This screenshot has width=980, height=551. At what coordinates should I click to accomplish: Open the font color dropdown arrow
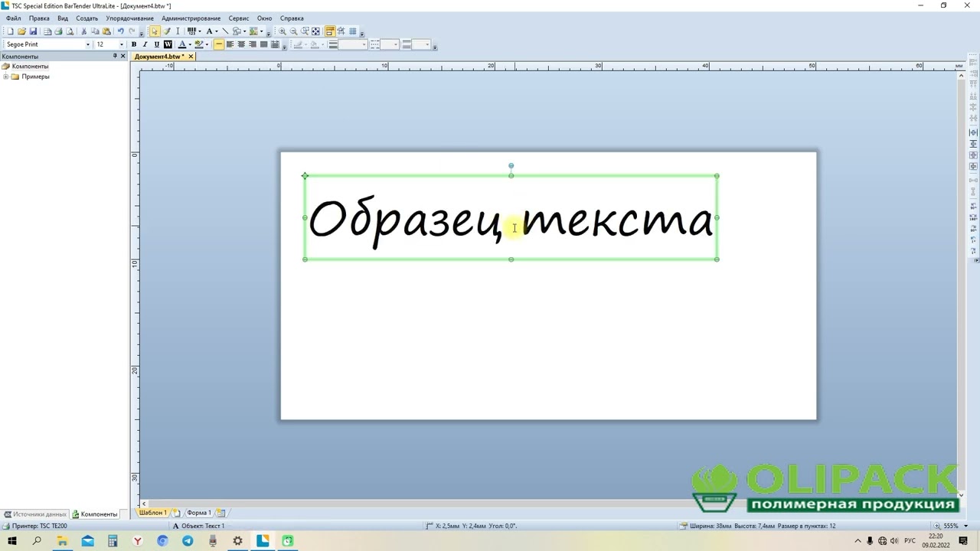[190, 44]
